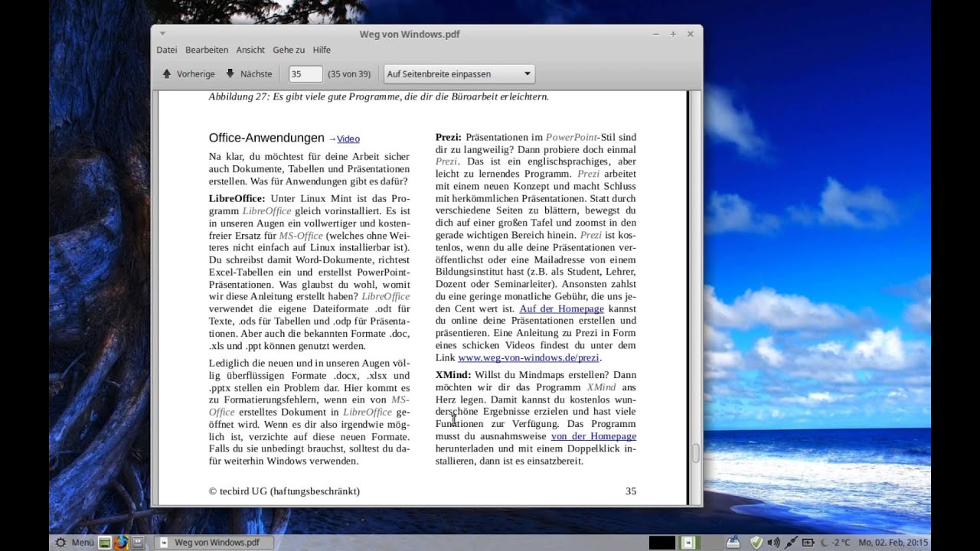
Task: Open the Menü button in the panel
Action: pyautogui.click(x=82, y=543)
